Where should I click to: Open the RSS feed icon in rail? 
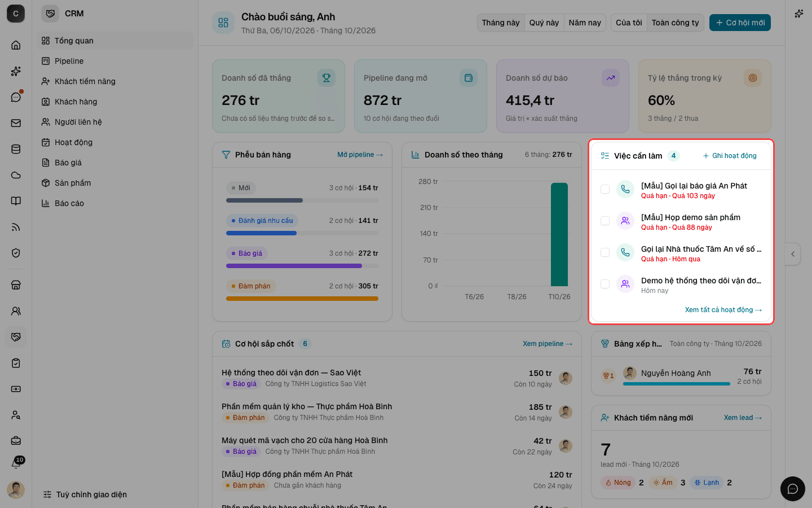click(16, 227)
